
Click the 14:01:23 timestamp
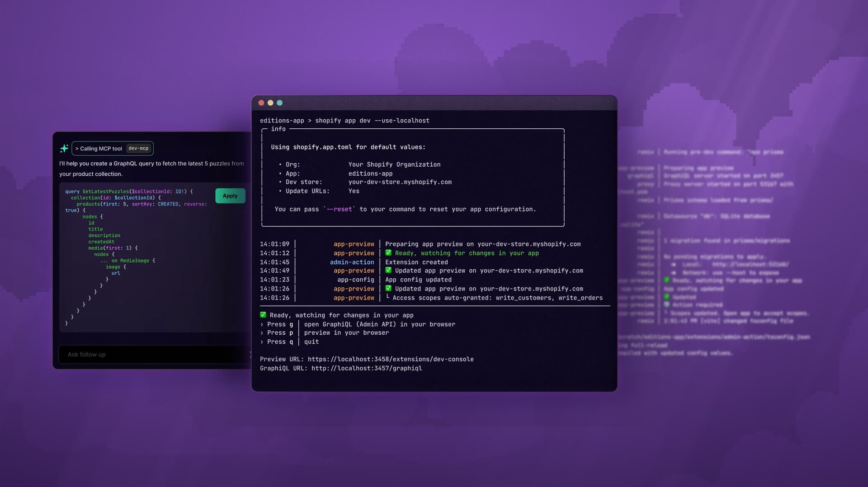[x=274, y=280]
